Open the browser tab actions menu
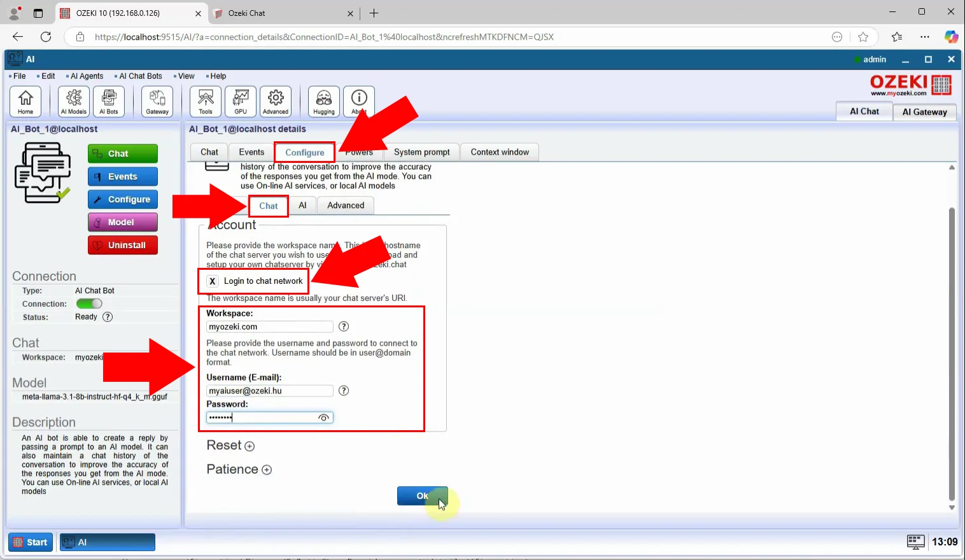The height and width of the screenshot is (560, 965). (38, 13)
